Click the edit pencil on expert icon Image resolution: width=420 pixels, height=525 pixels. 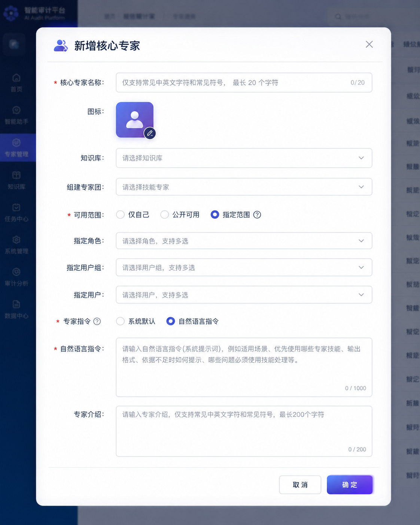pyautogui.click(x=150, y=133)
